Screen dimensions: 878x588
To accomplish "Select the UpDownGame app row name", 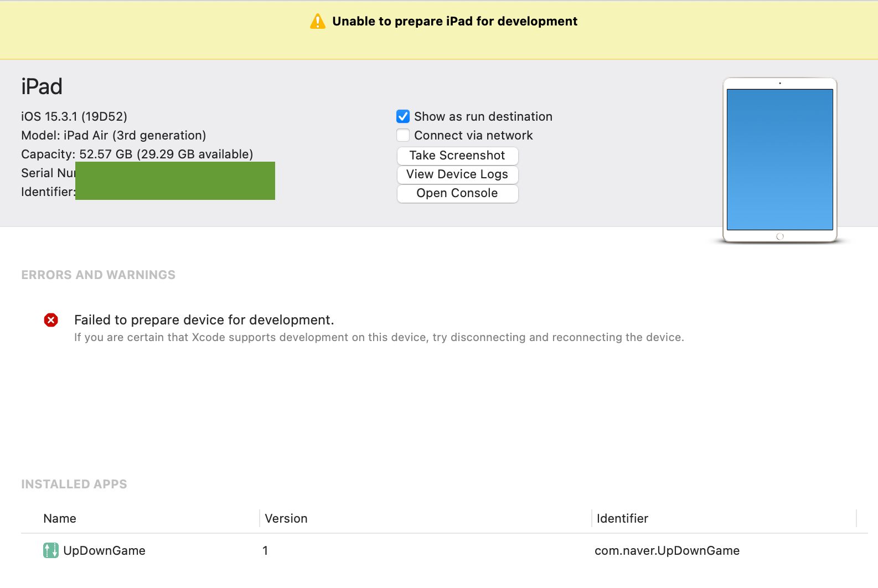I will pos(104,550).
